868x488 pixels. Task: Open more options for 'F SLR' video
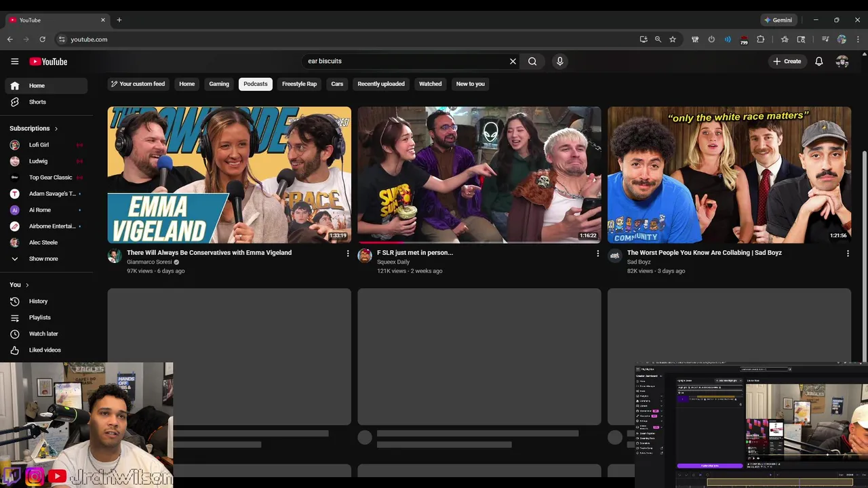point(597,253)
